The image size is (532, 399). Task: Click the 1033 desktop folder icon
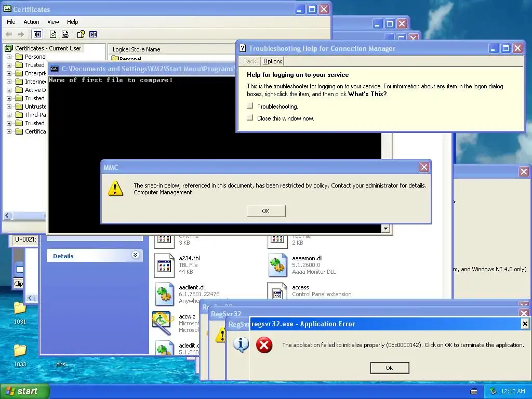pos(20,350)
